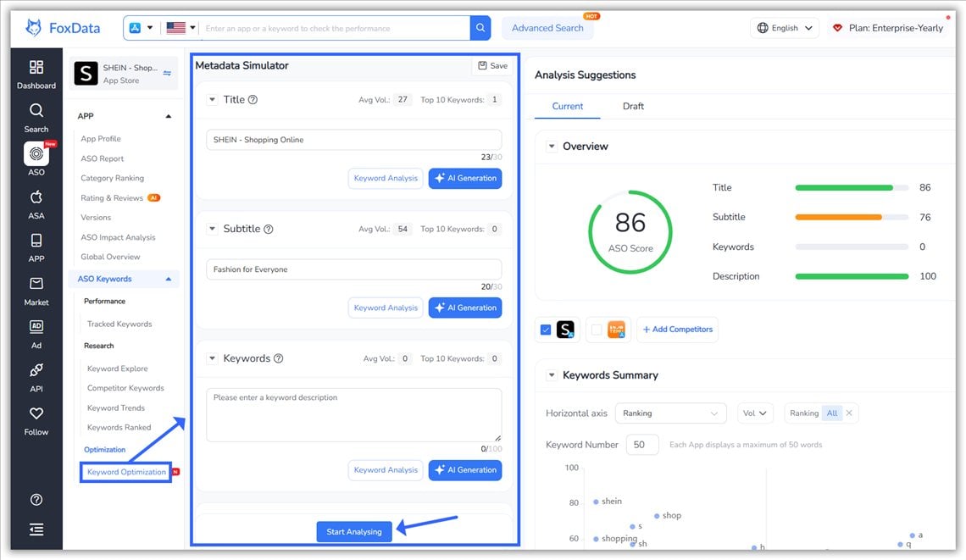Click the Keyword Number input field
Viewport: 966px width, 560px height.
pyautogui.click(x=642, y=445)
